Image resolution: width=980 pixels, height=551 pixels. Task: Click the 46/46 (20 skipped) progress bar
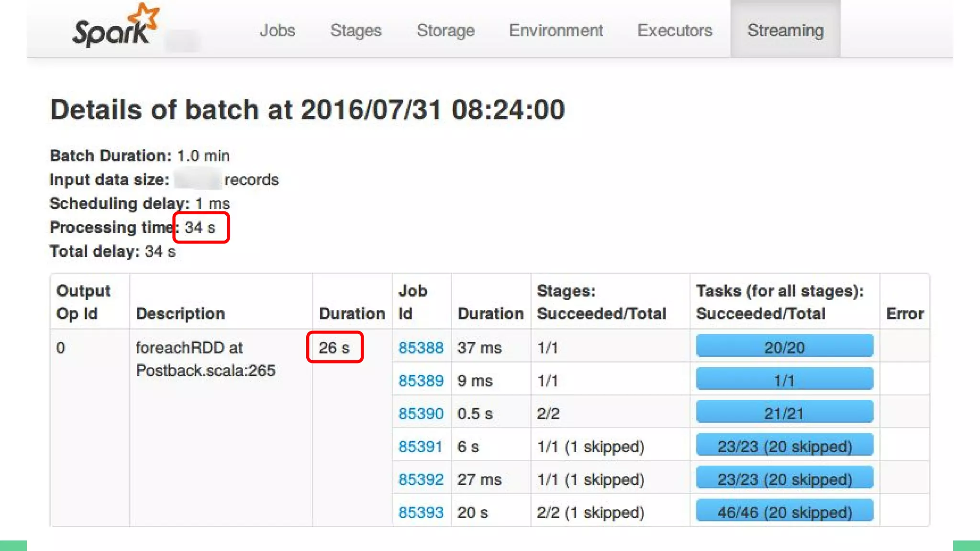point(784,511)
